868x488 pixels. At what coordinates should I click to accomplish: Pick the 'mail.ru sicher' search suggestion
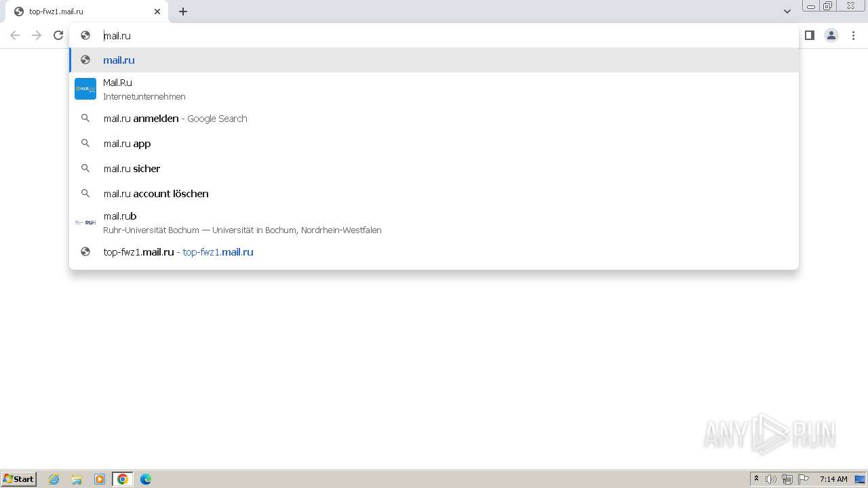click(434, 169)
